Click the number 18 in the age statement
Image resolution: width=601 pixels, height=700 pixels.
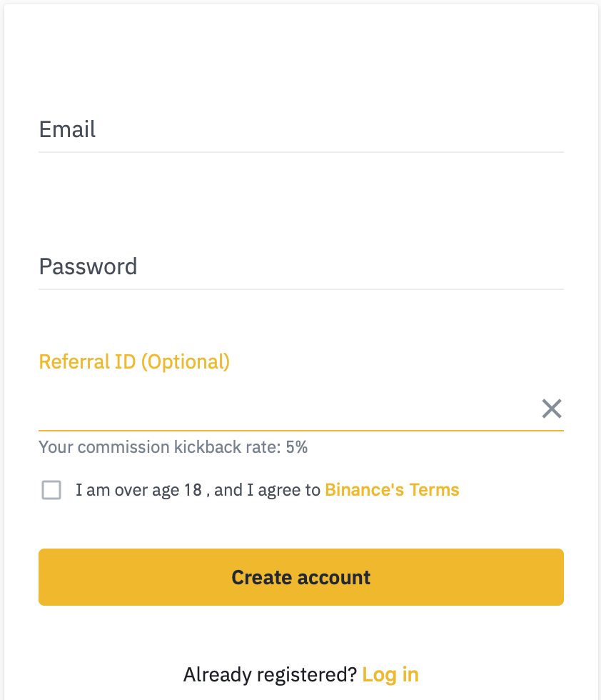coord(193,490)
